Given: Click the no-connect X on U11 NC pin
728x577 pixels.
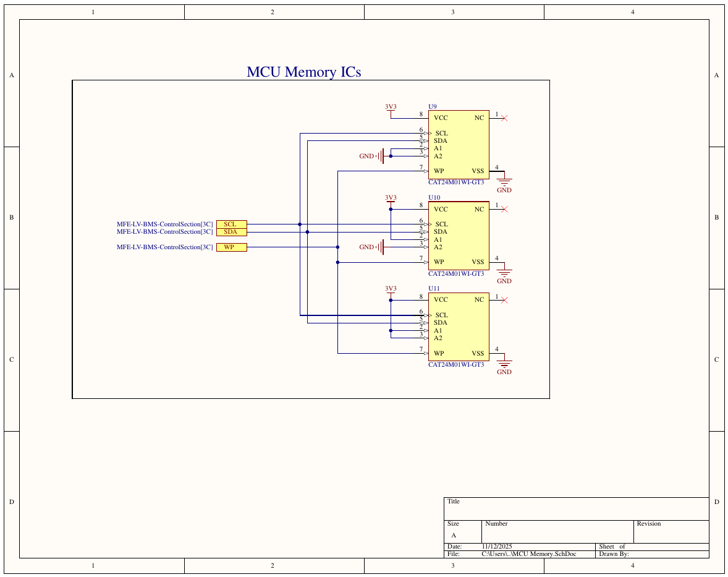Looking at the screenshot, I should (505, 301).
